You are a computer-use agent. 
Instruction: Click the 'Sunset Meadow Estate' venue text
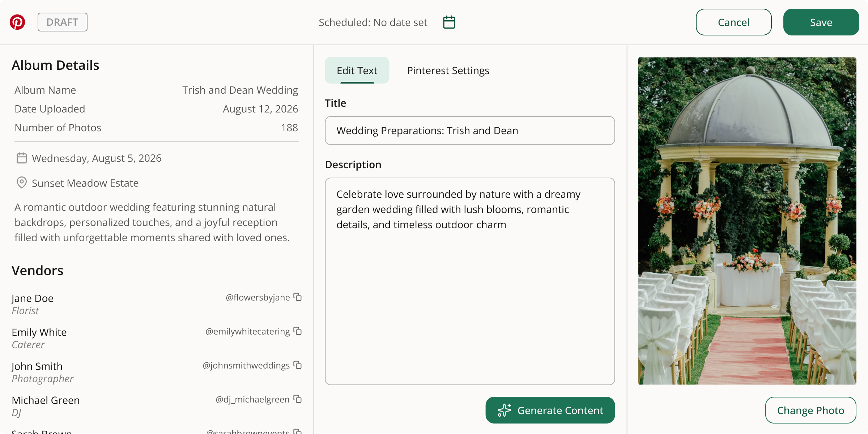coord(85,183)
